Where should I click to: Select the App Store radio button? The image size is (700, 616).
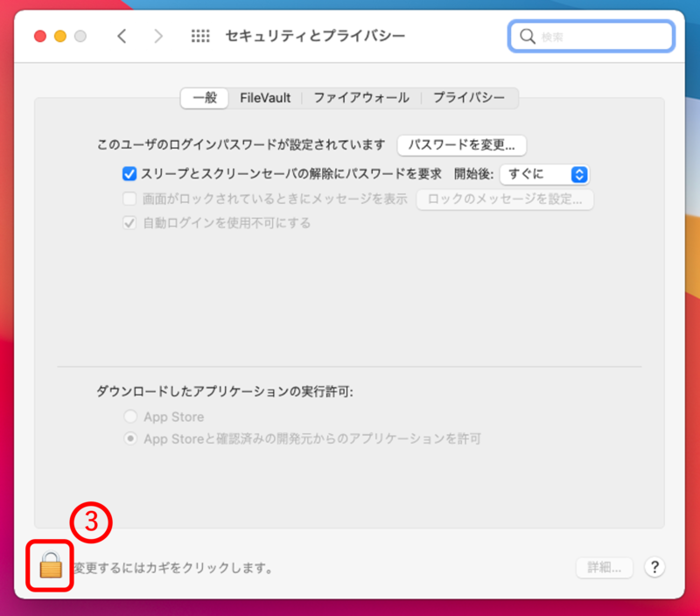(130, 416)
